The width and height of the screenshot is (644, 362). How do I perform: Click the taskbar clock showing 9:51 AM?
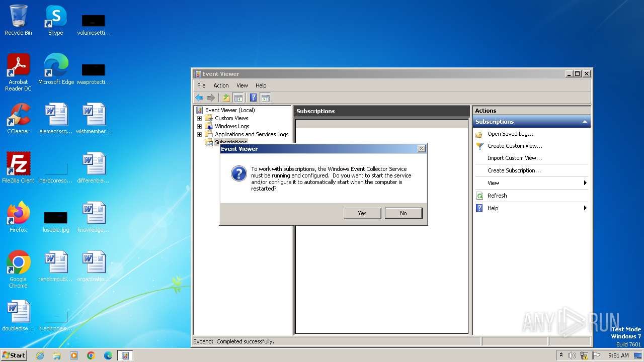(618, 355)
